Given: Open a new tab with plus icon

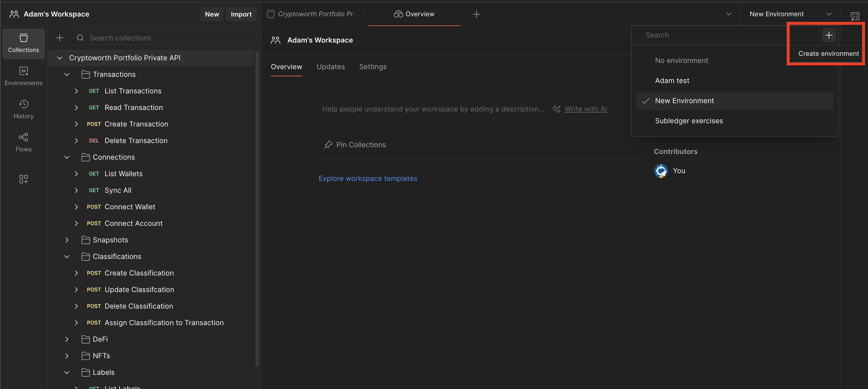Looking at the screenshot, I should pyautogui.click(x=476, y=14).
